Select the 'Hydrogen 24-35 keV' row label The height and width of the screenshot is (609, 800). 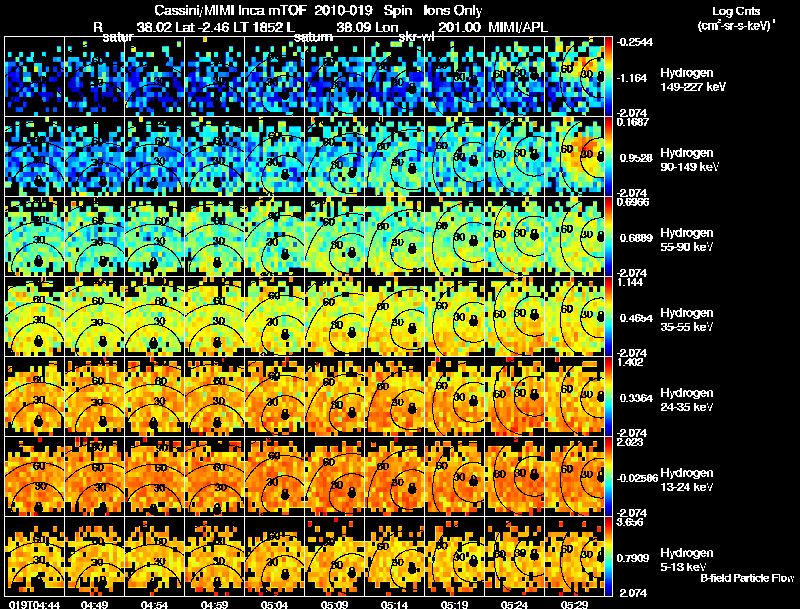(x=687, y=400)
